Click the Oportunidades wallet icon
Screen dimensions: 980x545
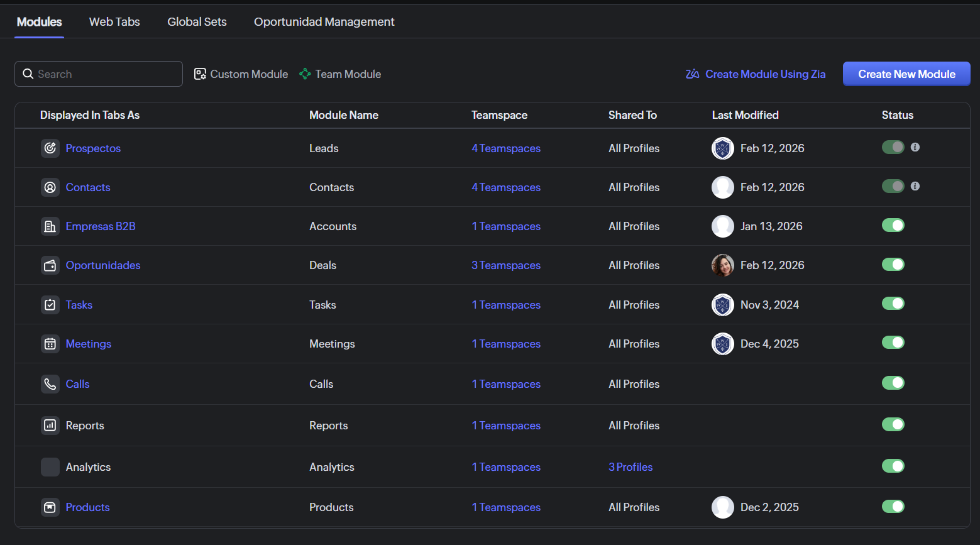point(50,265)
